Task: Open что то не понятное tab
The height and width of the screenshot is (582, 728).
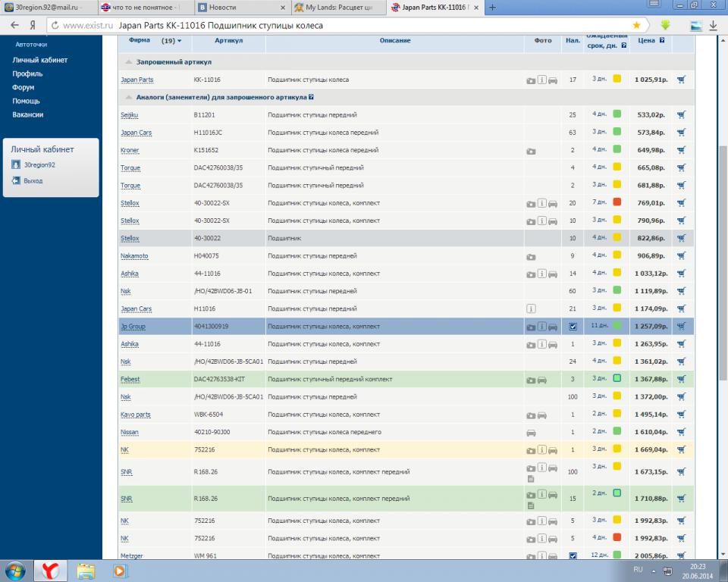Action: point(146,8)
